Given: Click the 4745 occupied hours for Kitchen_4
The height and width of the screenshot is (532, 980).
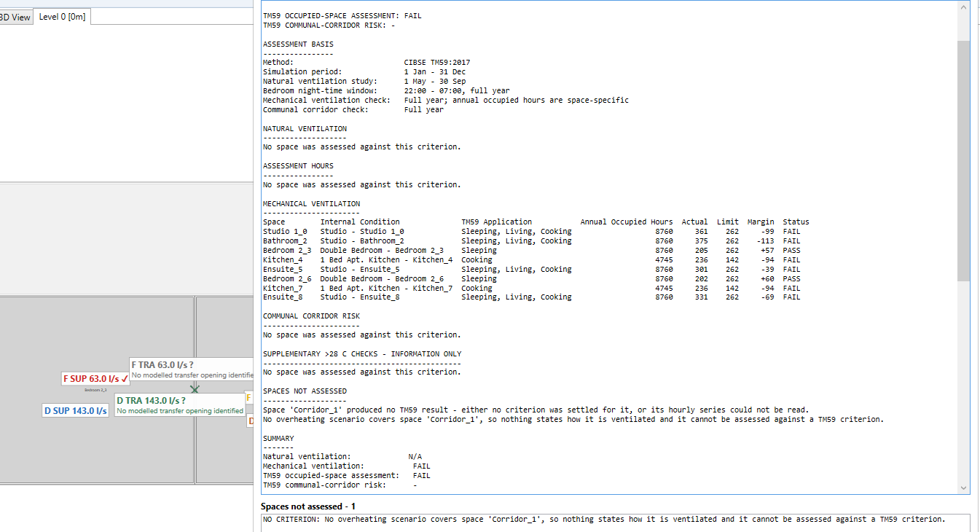Looking at the screenshot, I should pyautogui.click(x=664, y=260).
